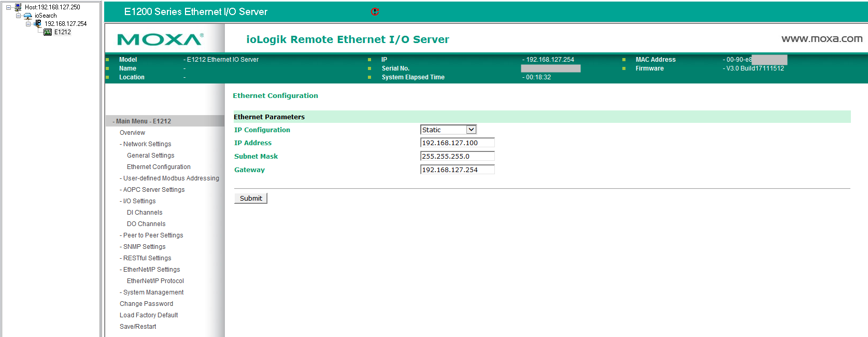Select Load Factory Default link
Screen dimensions: 868x337
click(x=149, y=315)
